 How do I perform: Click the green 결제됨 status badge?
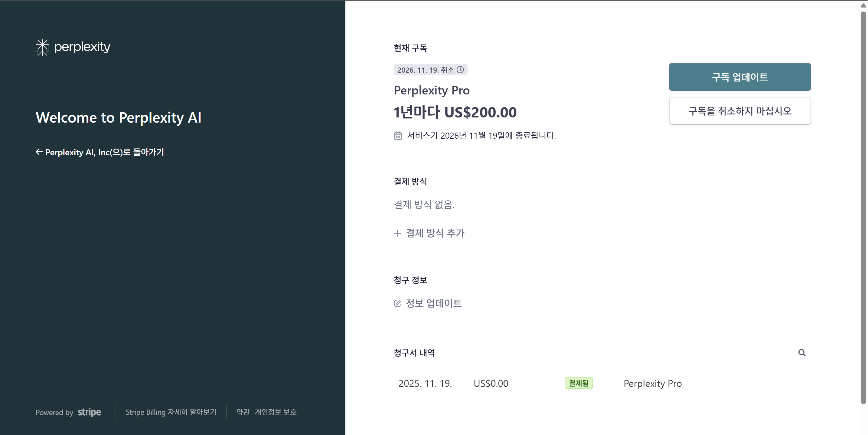pos(578,383)
